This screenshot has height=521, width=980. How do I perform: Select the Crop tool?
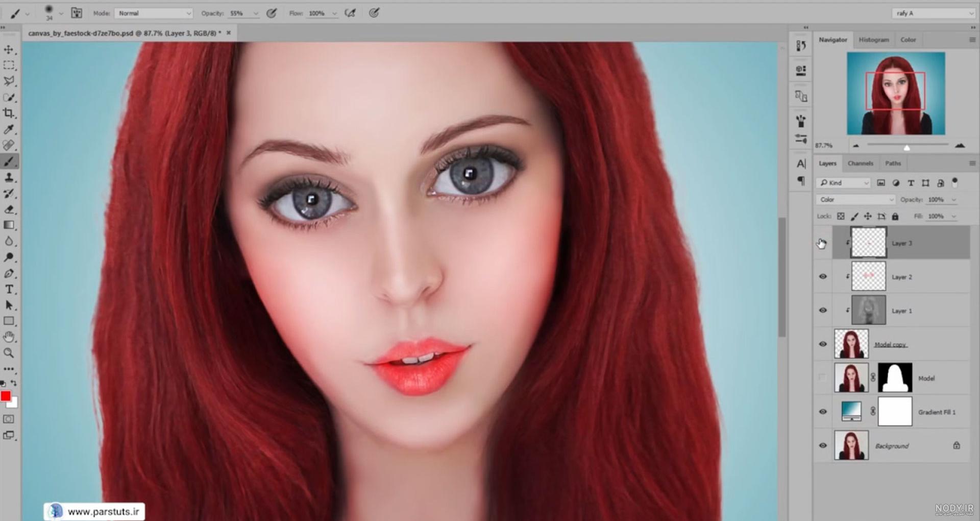(9, 113)
